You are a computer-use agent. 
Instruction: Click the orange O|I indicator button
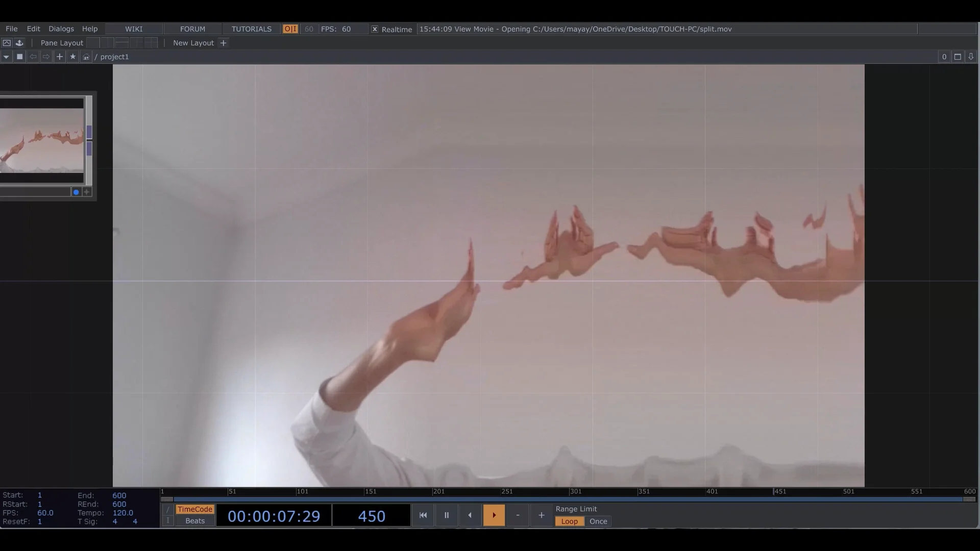point(290,29)
